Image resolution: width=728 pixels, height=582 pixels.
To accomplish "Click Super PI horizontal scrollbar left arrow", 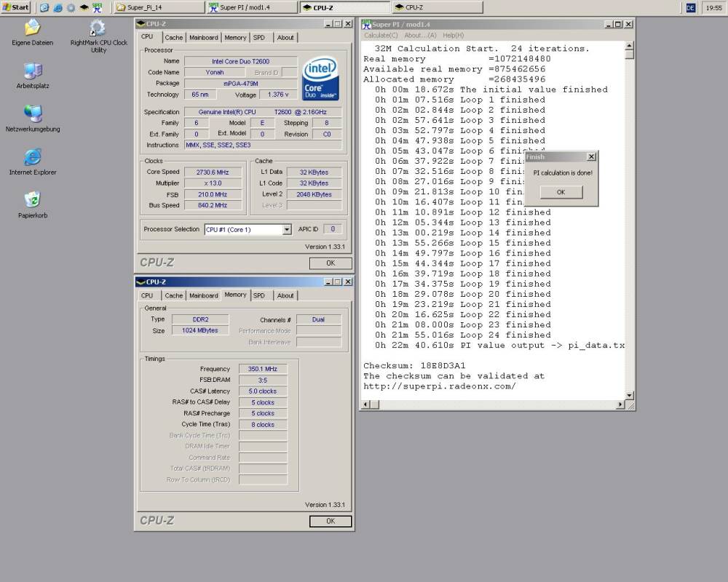I will coord(366,404).
